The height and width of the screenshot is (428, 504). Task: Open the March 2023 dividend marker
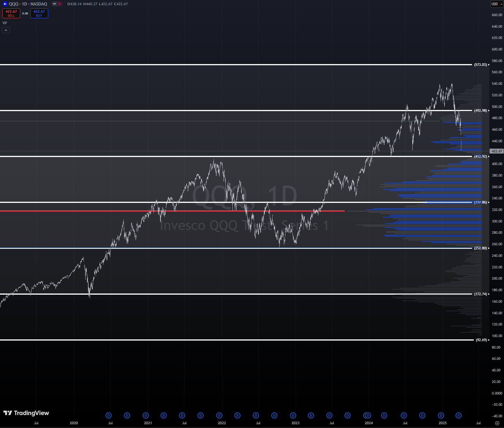click(x=311, y=415)
